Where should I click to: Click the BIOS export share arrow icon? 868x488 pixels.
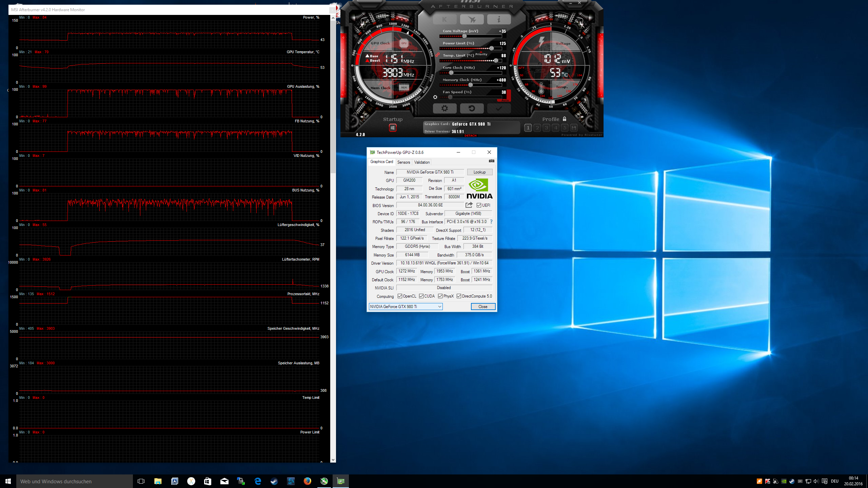pos(469,205)
